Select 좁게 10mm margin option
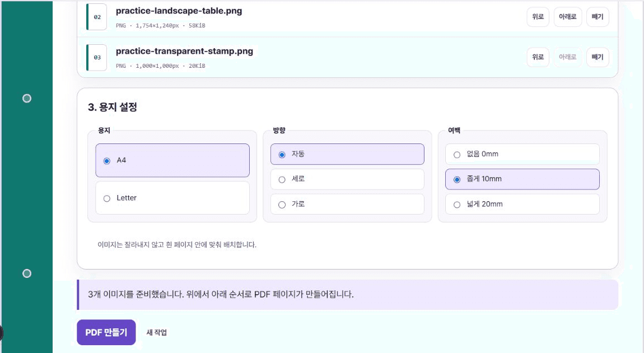644x353 pixels. tap(522, 179)
